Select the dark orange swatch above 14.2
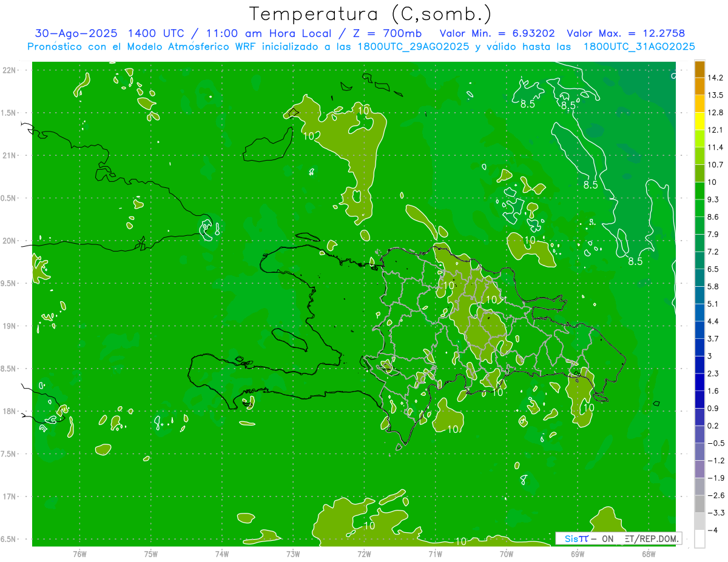This screenshot has width=728, height=562. coord(699,69)
